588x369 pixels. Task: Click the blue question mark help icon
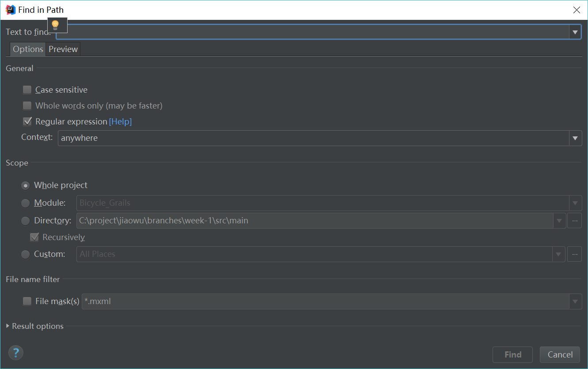coord(16,353)
